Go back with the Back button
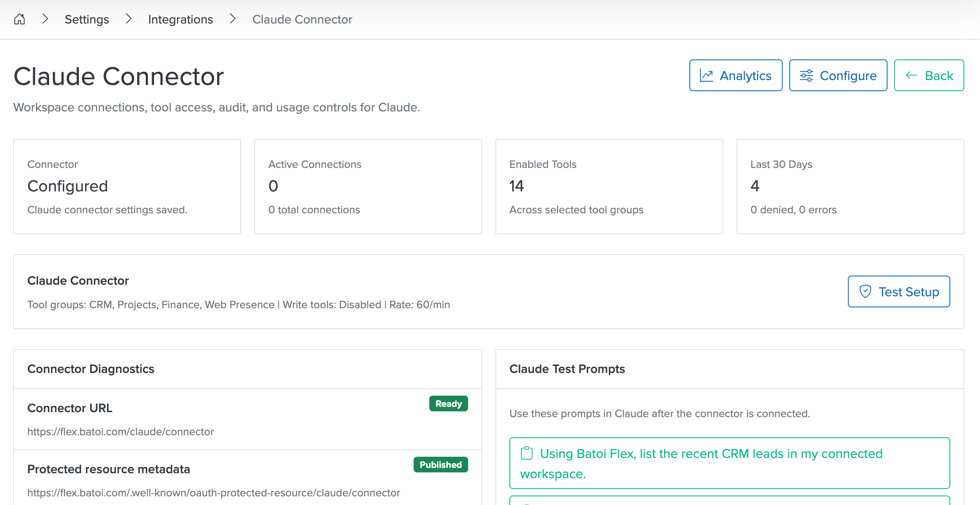This screenshot has width=980, height=505. [x=929, y=76]
